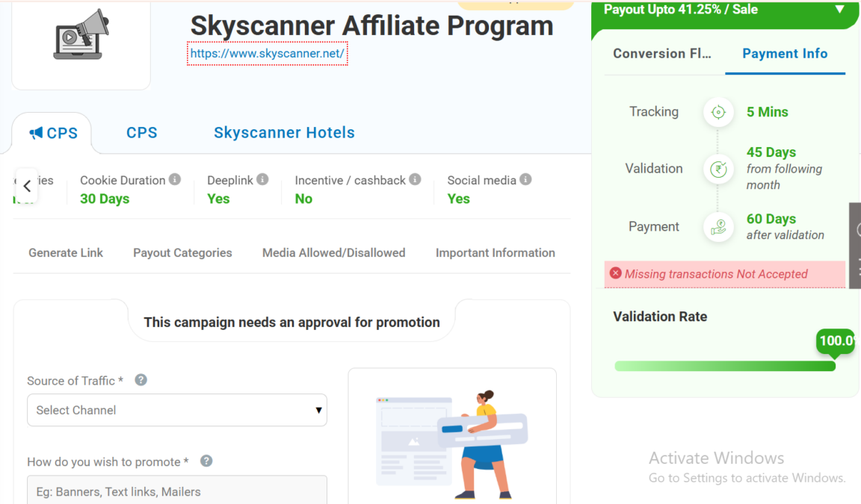
Task: Click the help icon beside Source of Traffic
Action: (141, 380)
